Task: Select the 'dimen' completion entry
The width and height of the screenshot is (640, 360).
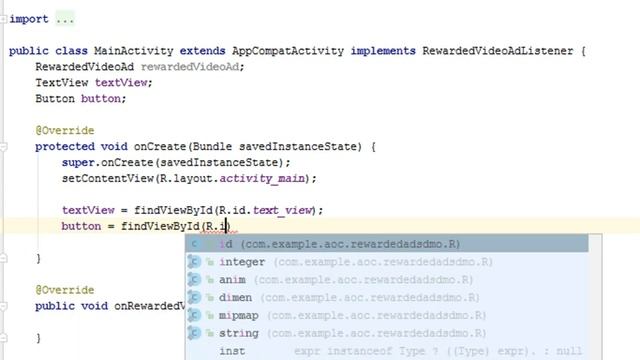Action: (x=387, y=298)
